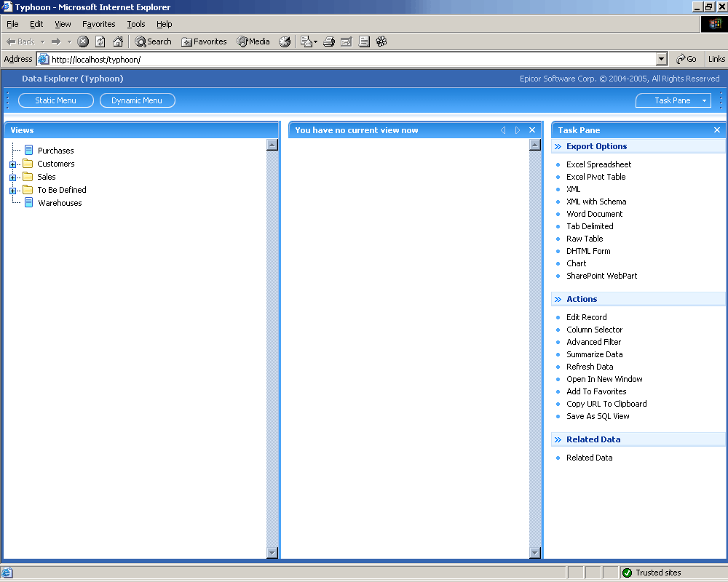Click the Summarize Data action
728x582 pixels.
594,354
